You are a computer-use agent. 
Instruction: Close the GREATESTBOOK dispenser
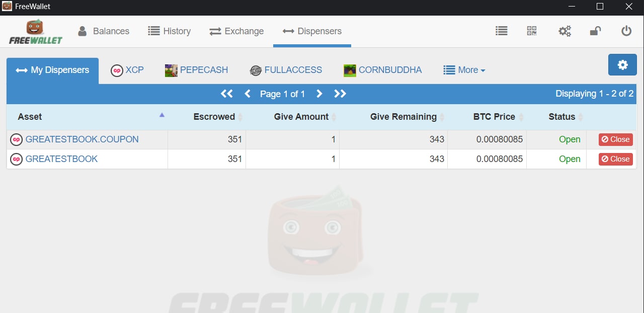[616, 159]
